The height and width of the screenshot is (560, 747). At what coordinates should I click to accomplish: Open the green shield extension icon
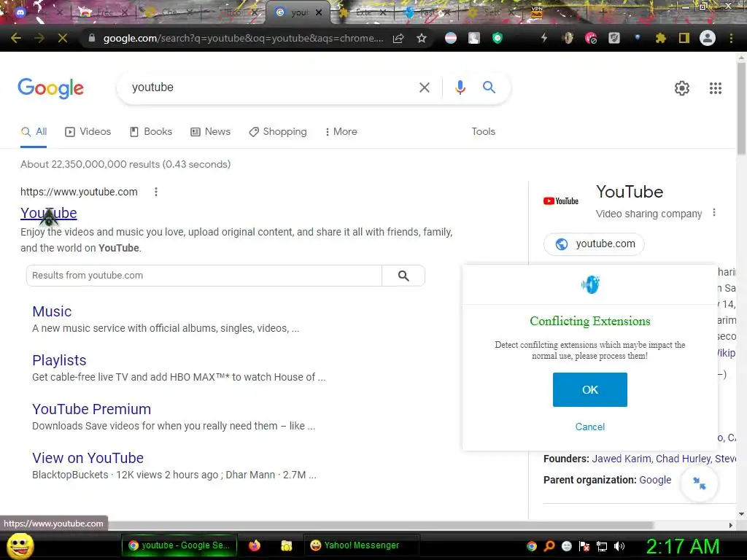498,38
